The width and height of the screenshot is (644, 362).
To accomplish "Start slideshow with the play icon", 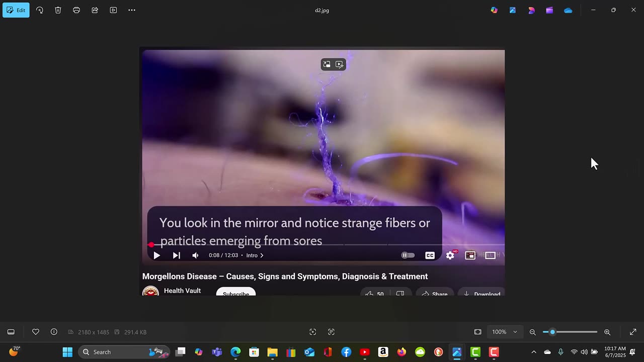I will click(x=113, y=10).
